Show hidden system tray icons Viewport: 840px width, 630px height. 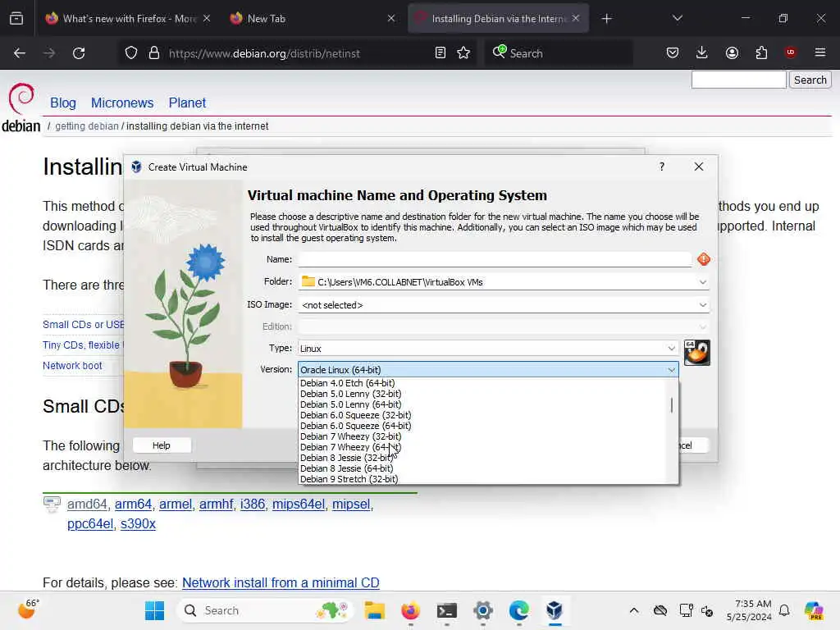(634, 610)
